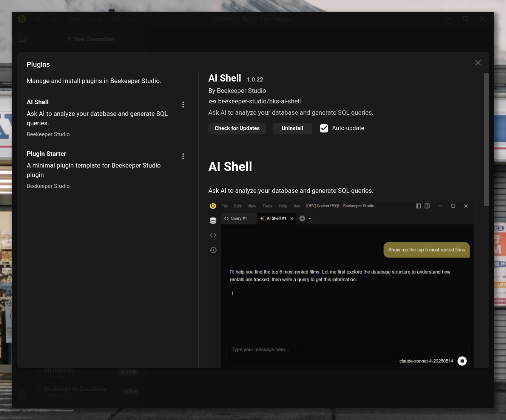
Task: Open the Dev menu in Beekeeper Studio
Action: click(x=134, y=19)
